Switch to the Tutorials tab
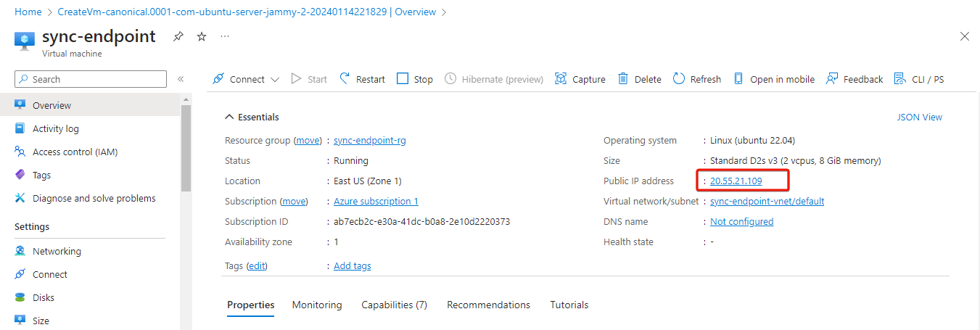Image resolution: width=980 pixels, height=330 pixels. point(569,305)
